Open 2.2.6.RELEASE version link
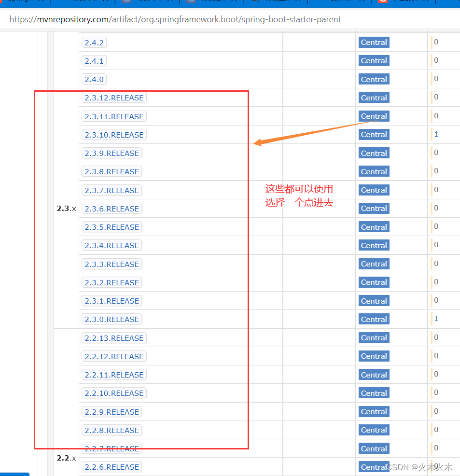The height and width of the screenshot is (476, 460). (112, 467)
